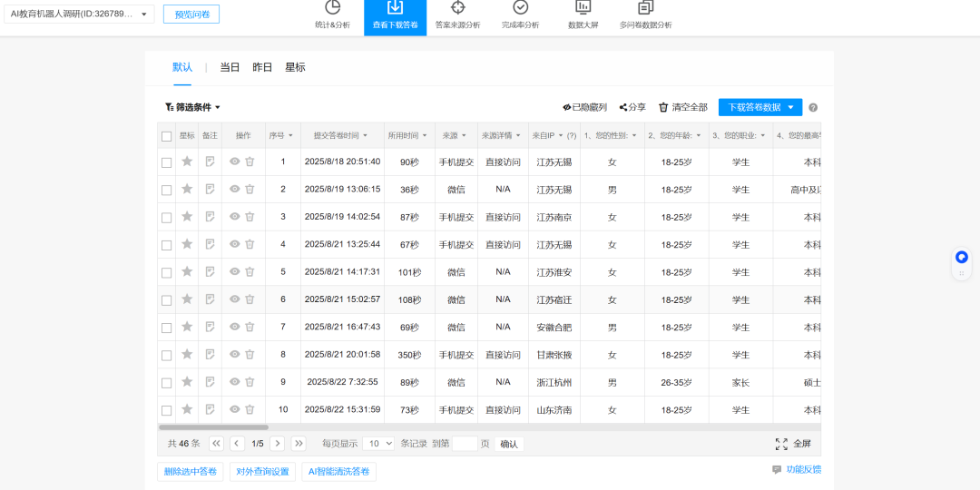Change the 每页显示 records per page select
980x490 pixels.
(x=378, y=444)
